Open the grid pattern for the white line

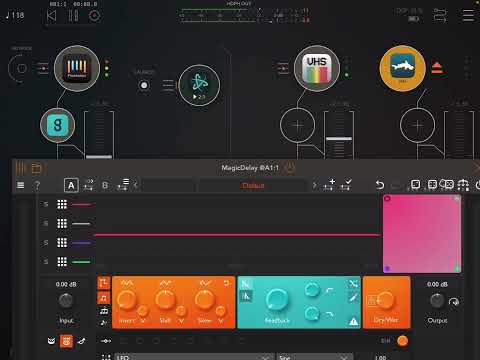point(62,223)
